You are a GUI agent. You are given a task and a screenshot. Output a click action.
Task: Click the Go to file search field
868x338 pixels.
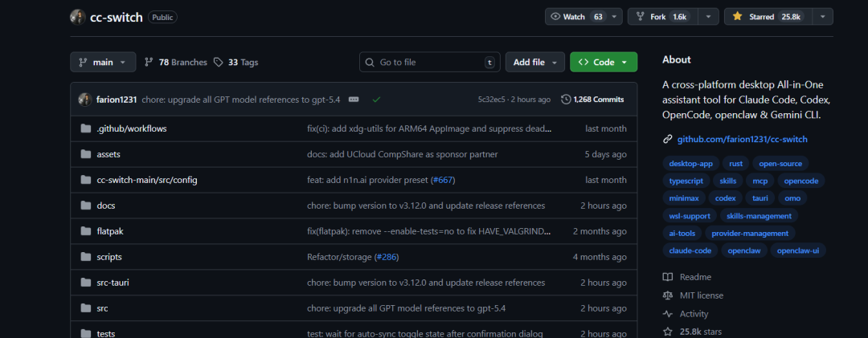[429, 62]
